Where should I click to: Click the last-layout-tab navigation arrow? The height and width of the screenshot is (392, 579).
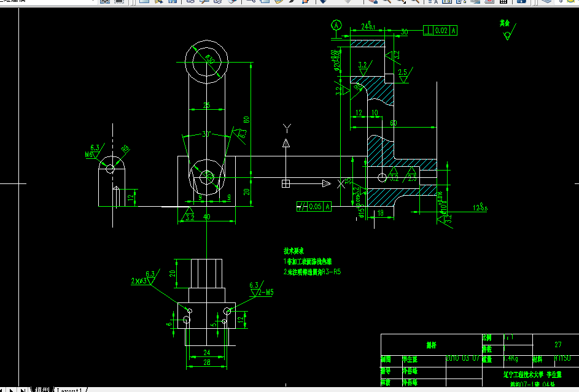pos(23,390)
